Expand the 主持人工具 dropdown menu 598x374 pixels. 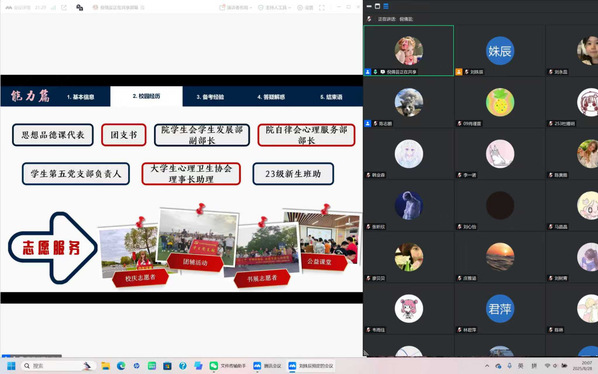pos(275,7)
